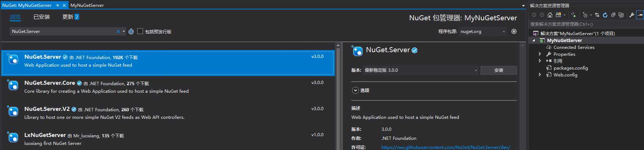Switch to the 浏览 browse tab

(x=15, y=17)
